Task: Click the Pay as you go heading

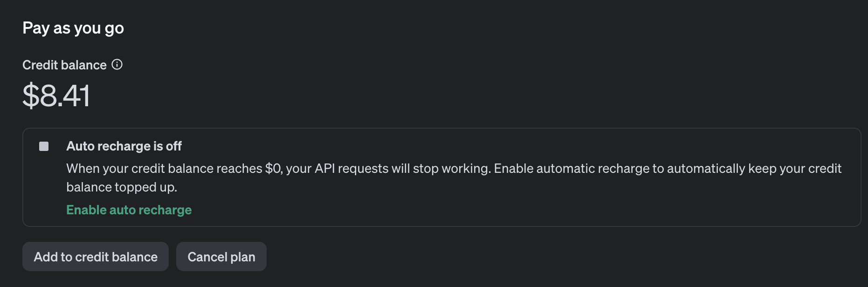Action: 73,28
